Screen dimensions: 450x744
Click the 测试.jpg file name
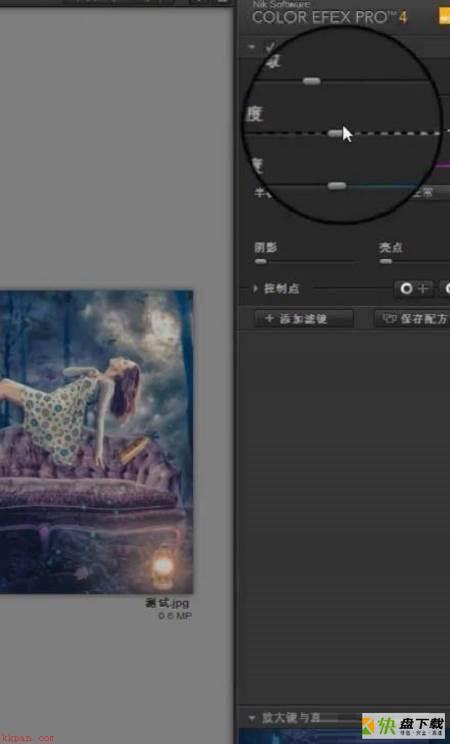click(x=167, y=603)
